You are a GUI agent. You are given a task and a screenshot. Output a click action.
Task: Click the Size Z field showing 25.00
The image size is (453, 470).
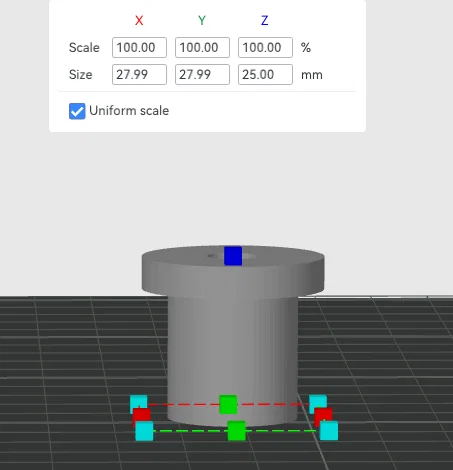[x=265, y=74]
